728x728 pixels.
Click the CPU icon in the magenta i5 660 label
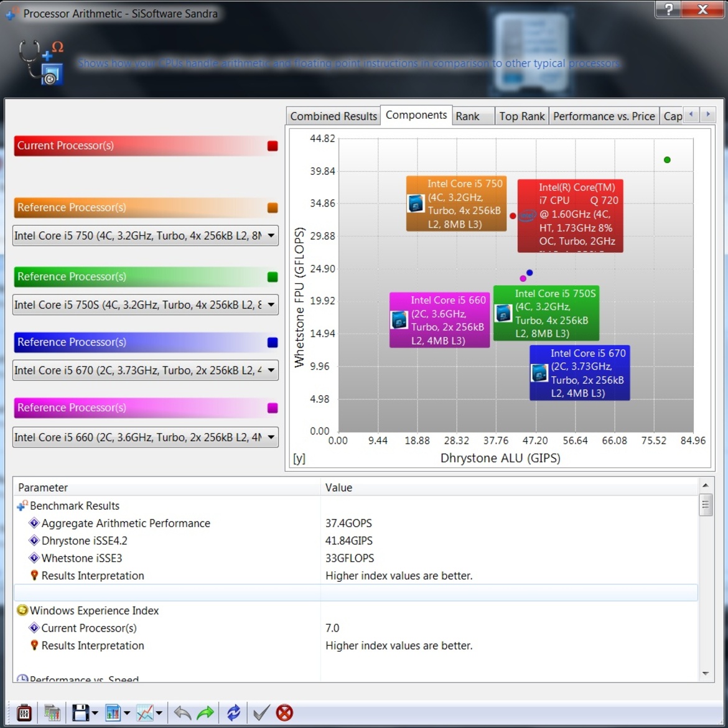pos(399,319)
